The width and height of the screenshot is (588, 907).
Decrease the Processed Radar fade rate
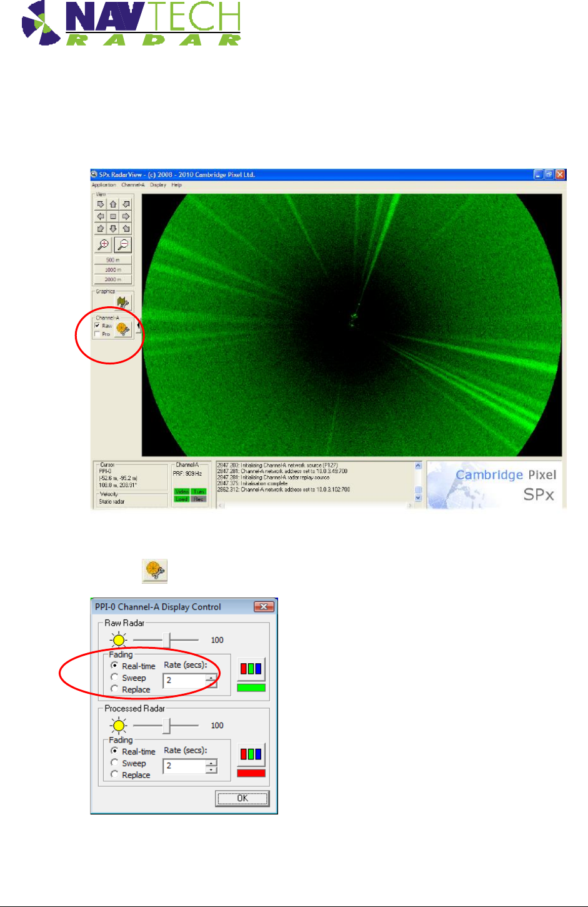tap(211, 769)
